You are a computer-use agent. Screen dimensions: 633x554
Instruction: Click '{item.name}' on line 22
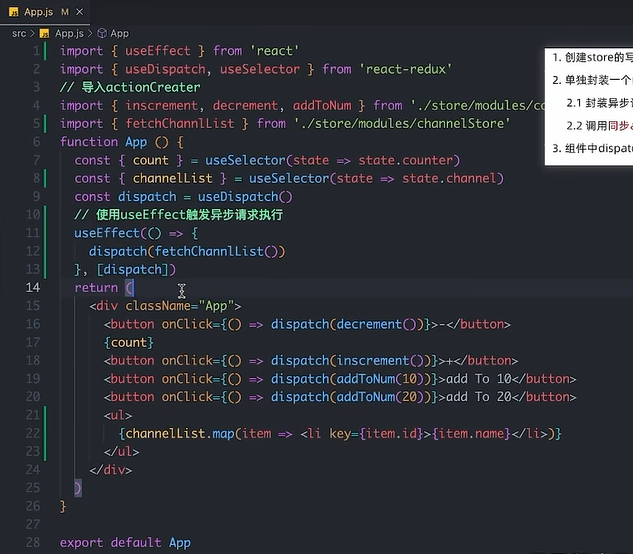pos(472,433)
